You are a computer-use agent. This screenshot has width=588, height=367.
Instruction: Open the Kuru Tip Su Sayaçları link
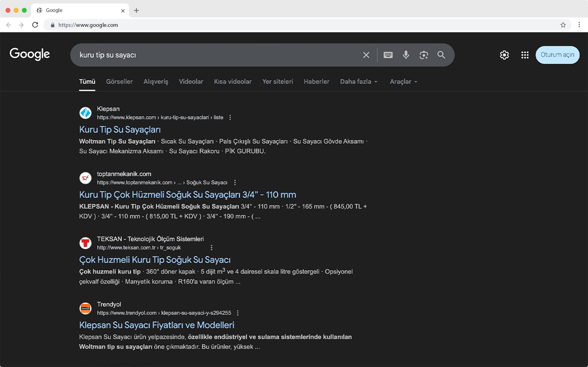tap(120, 130)
